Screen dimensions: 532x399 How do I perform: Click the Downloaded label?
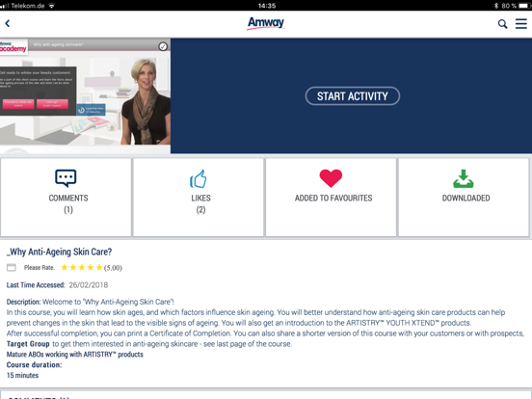(465, 199)
